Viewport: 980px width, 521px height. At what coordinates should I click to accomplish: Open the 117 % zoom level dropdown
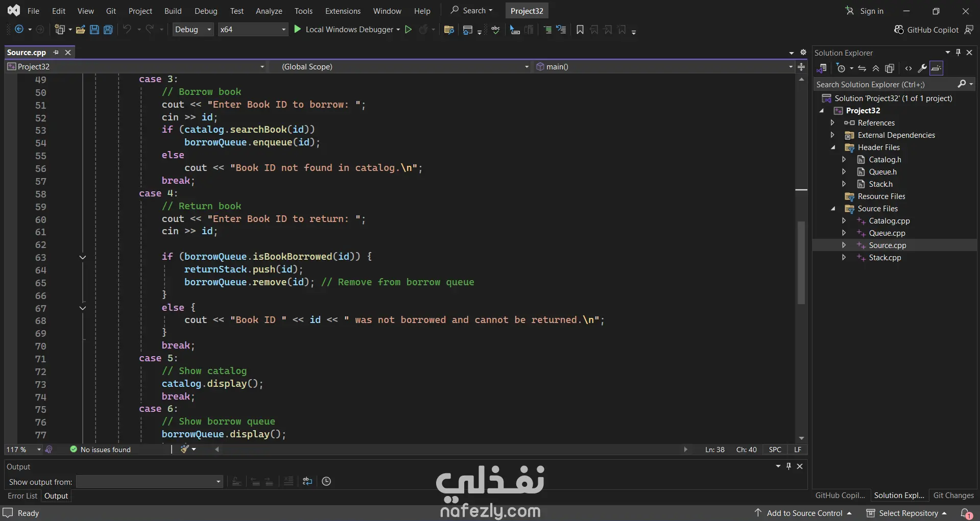point(24,450)
